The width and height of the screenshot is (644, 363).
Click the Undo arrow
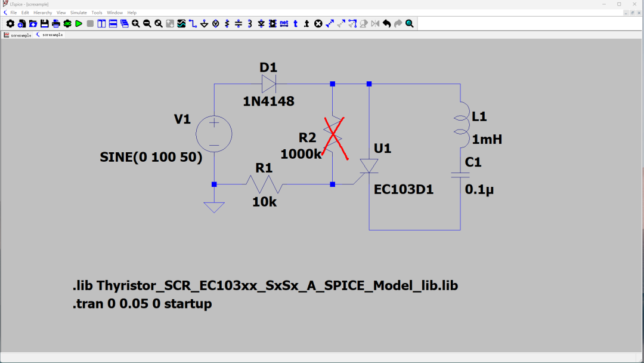click(x=386, y=24)
